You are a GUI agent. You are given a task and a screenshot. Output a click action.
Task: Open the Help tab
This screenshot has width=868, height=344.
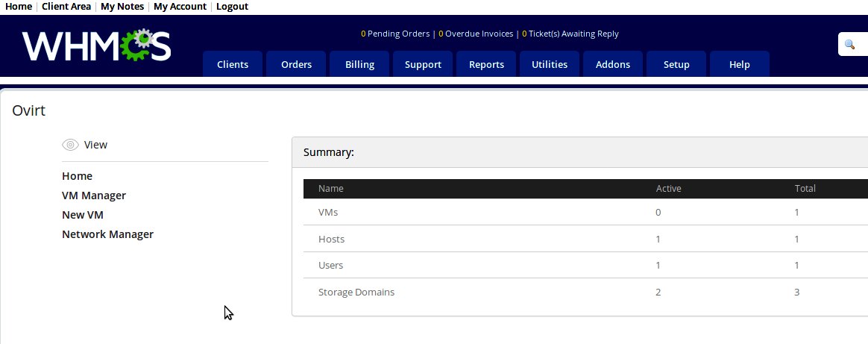coord(740,64)
